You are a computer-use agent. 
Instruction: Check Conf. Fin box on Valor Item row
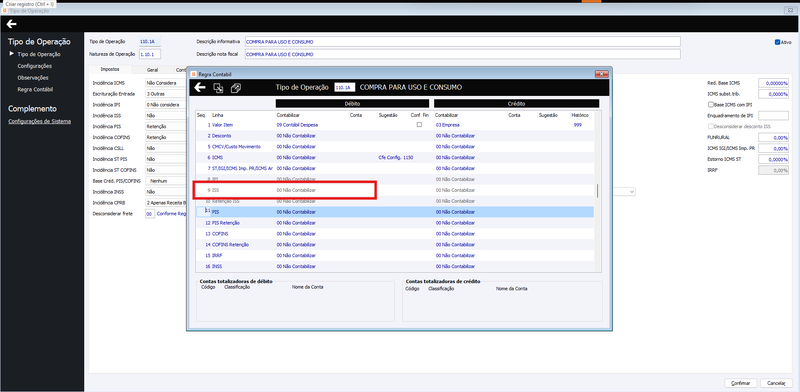(419, 125)
